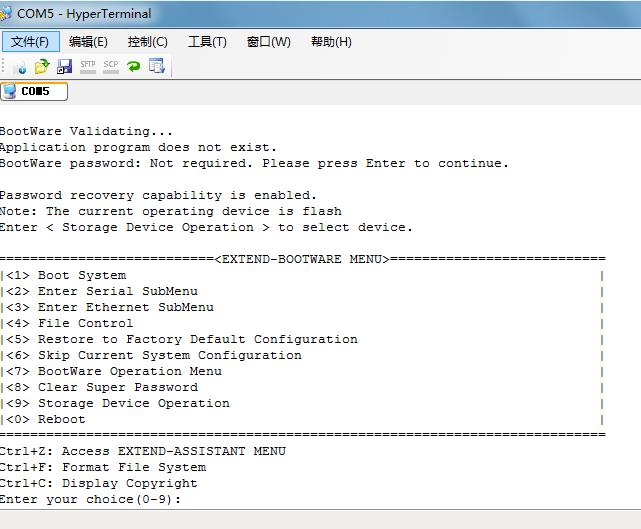Click the '<0> Reboot' line

43,419
